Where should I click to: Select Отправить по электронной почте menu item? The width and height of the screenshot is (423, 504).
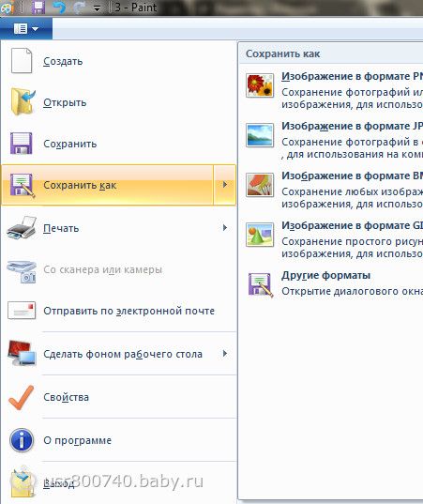tap(119, 311)
